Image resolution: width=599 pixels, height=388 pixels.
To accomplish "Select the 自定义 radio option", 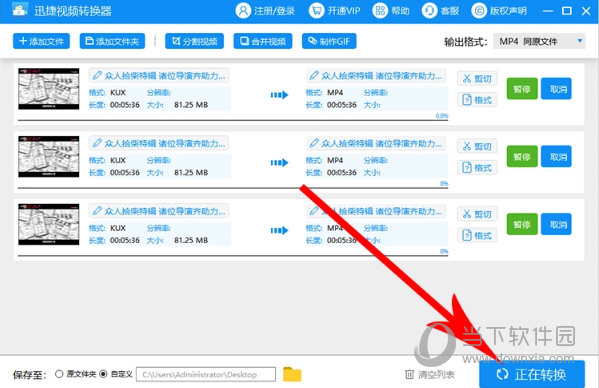I will (103, 374).
